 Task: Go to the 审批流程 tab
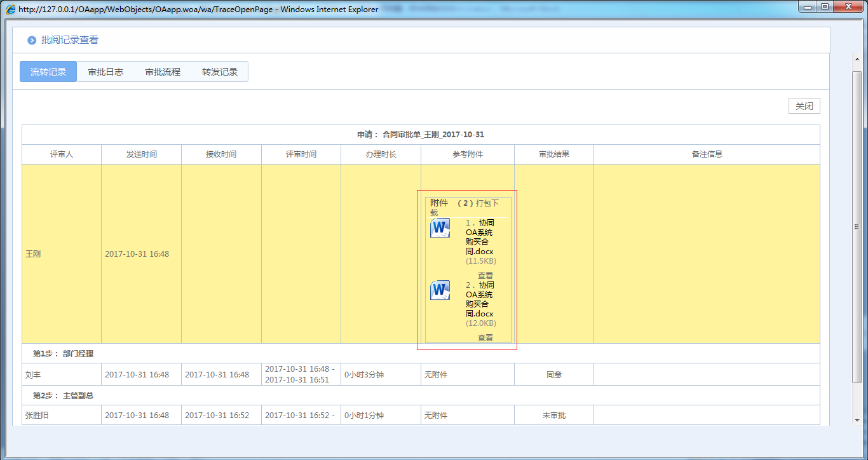click(163, 72)
